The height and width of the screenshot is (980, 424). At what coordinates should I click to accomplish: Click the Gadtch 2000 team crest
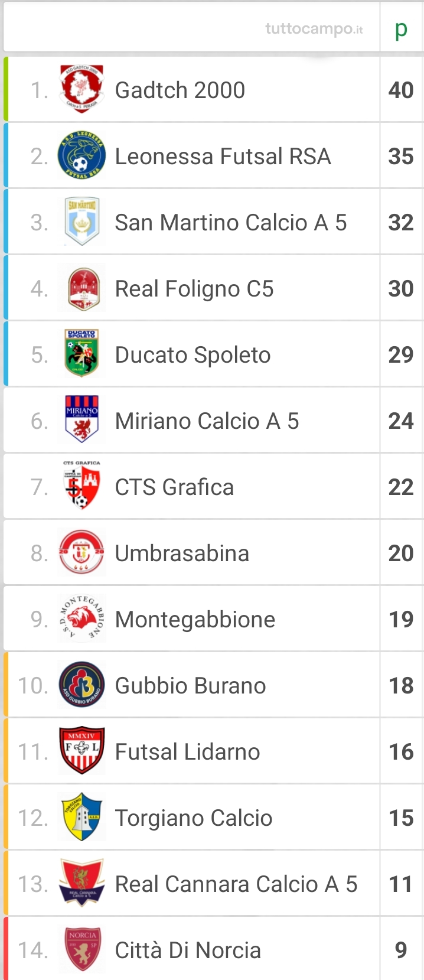[x=82, y=90]
